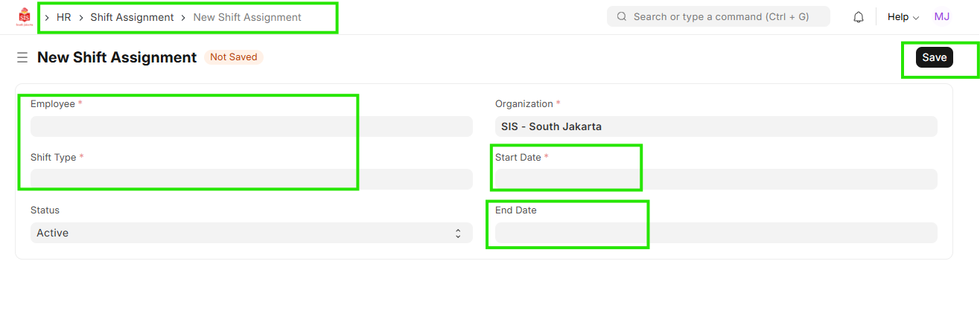Viewport: 980px width, 325px height.
Task: Open the Employee link field selector
Action: pos(251,126)
